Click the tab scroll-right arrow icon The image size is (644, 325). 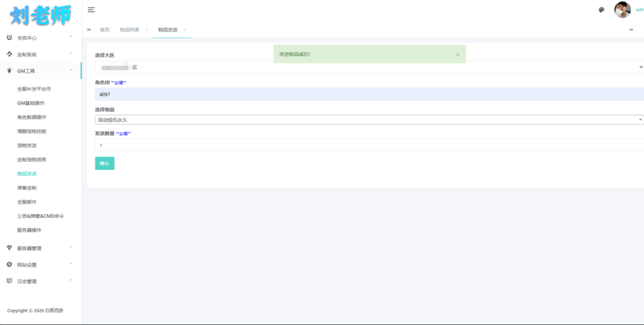point(631,30)
